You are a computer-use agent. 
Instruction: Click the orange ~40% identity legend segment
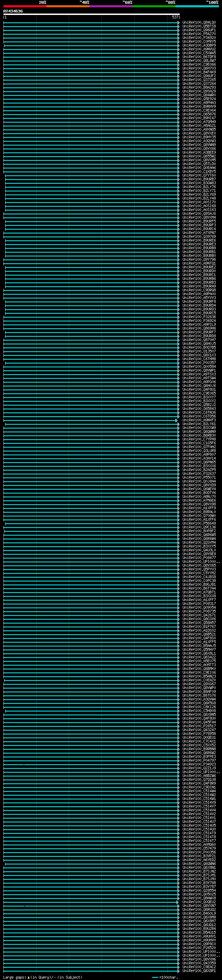click(x=68, y=6)
